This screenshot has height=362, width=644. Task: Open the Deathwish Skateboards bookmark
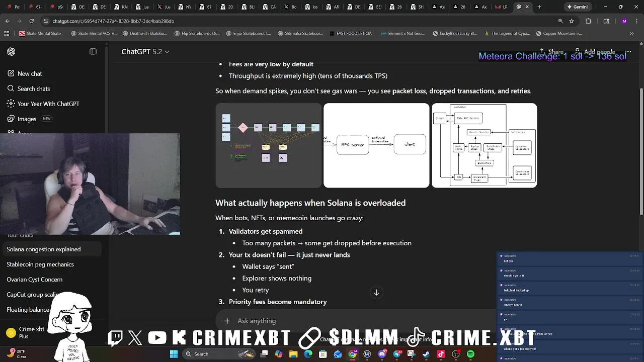(x=144, y=34)
